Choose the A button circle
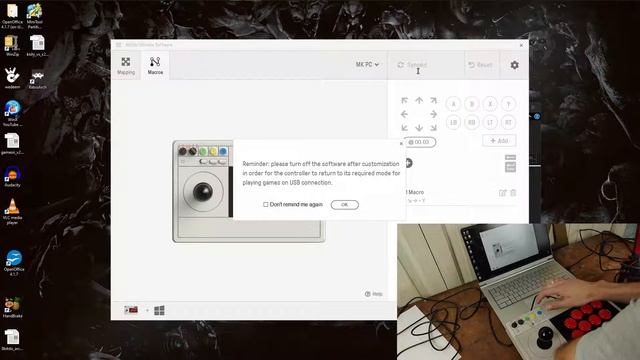The height and width of the screenshot is (360, 640). 453,104
